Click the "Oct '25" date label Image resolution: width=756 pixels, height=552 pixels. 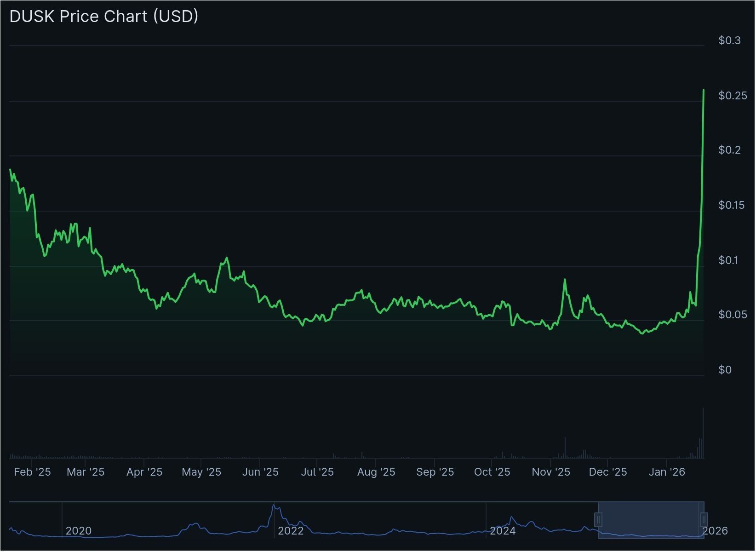click(x=492, y=472)
